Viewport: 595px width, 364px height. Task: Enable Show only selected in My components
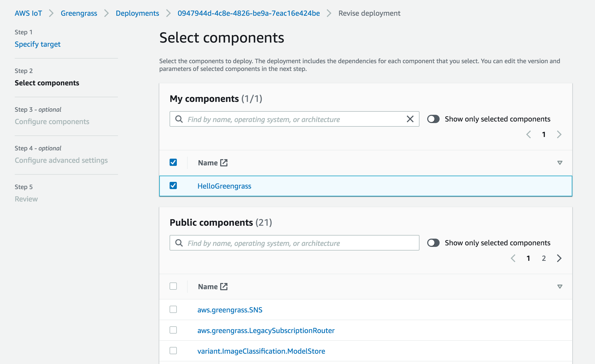click(433, 119)
